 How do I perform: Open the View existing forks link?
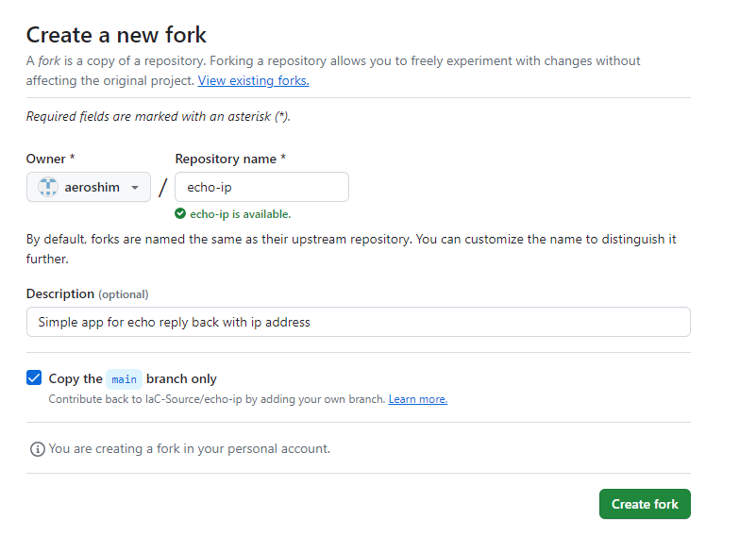click(x=253, y=81)
